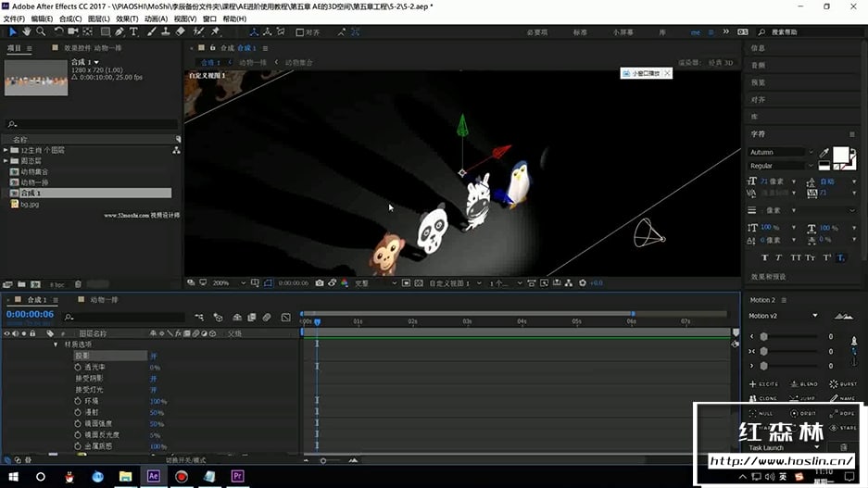This screenshot has width=868, height=488.
Task: Select the Zoom magnifier tool
Action: coord(41,32)
